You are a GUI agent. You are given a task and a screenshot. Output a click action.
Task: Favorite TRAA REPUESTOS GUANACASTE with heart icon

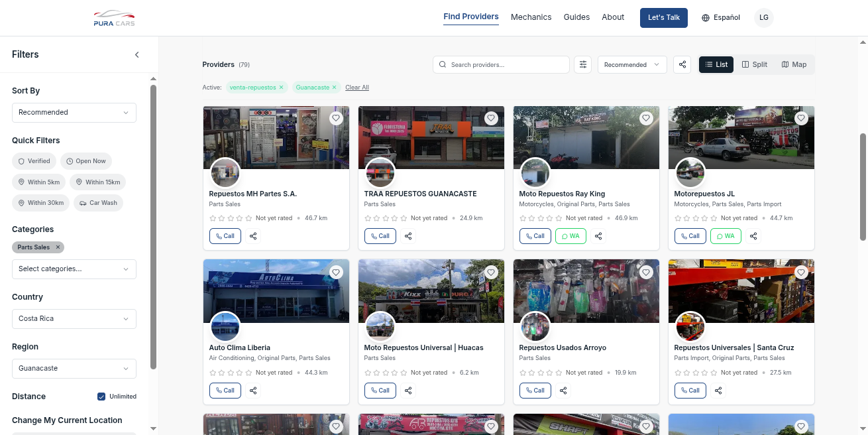(491, 118)
